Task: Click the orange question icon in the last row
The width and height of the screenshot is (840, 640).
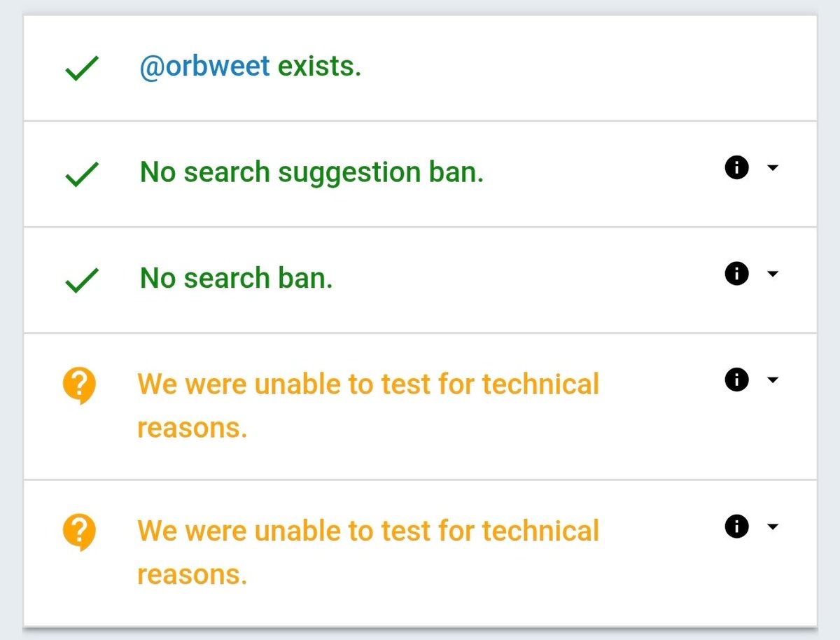Action: point(79,533)
